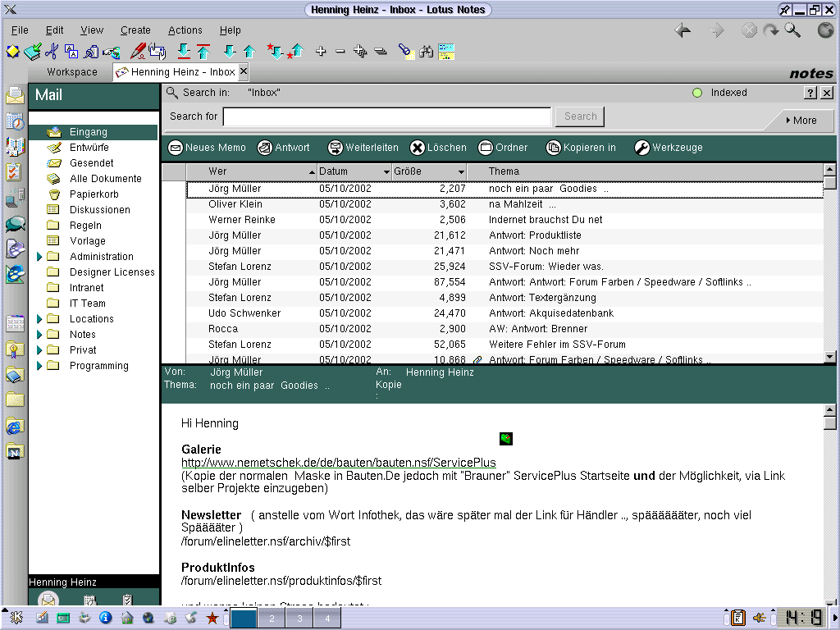Screen dimensions: 840x630
Task: Open the Actions menu
Action: pos(185,30)
